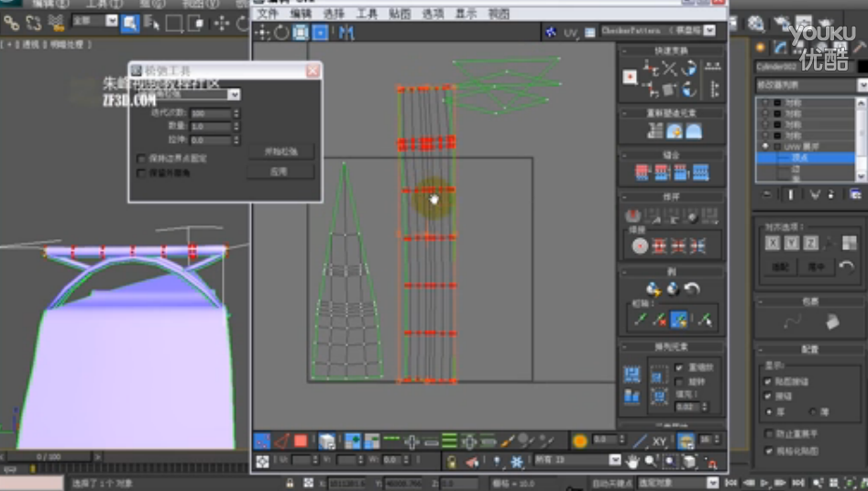Click the Target Weld circle icon

pos(640,245)
